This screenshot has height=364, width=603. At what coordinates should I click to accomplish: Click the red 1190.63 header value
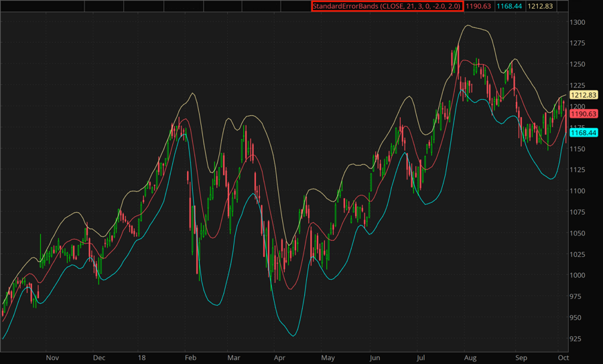[x=479, y=7]
